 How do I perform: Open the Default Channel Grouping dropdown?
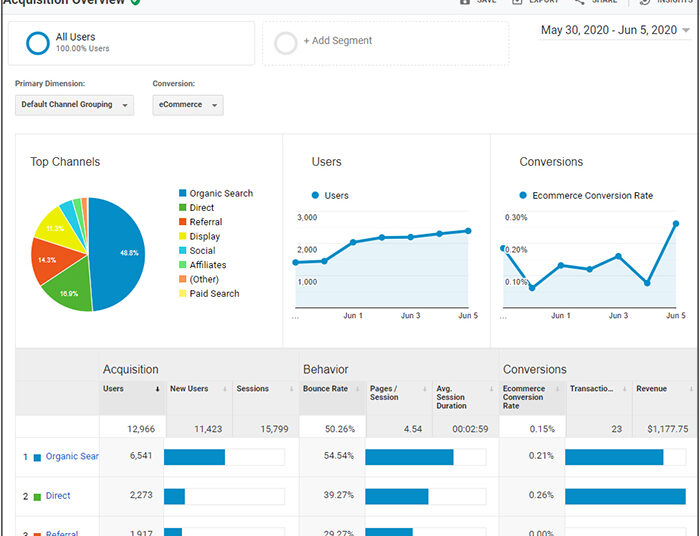[75, 105]
